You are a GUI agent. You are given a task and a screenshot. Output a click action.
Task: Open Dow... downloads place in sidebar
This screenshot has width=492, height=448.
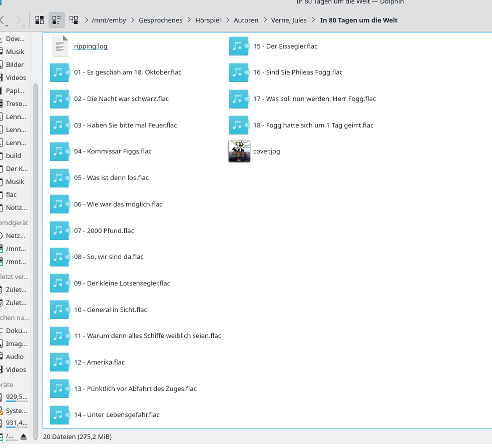pyautogui.click(x=15, y=39)
